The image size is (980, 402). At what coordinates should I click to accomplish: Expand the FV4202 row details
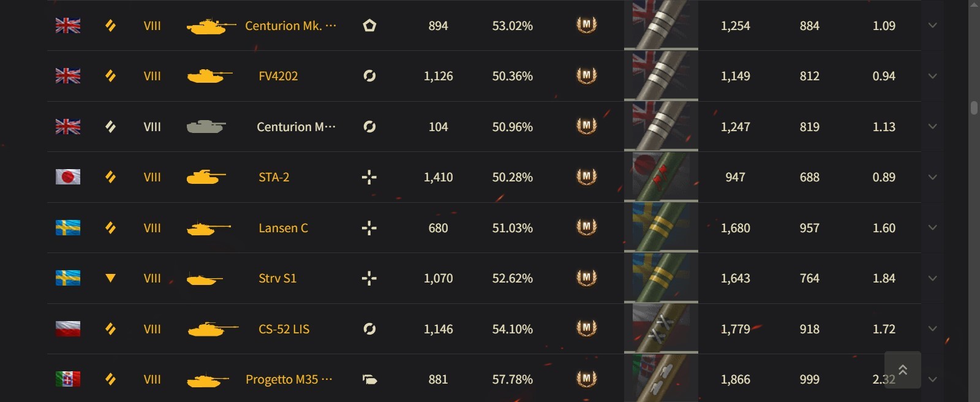[932, 76]
